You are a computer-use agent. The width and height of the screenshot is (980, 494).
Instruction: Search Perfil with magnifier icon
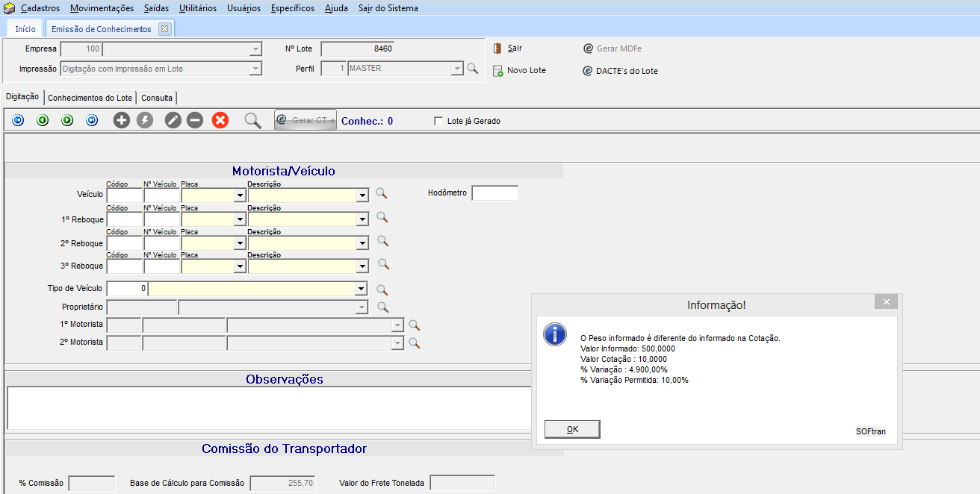[x=472, y=69]
